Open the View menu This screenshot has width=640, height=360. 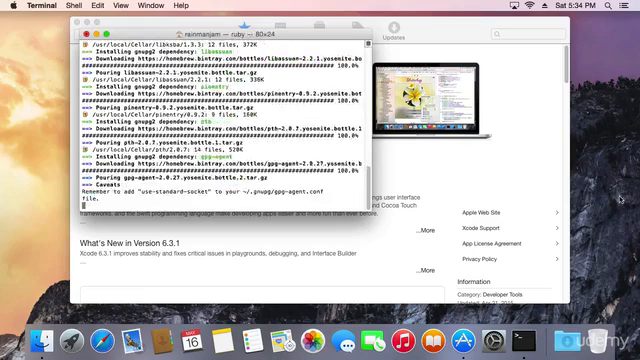121,6
